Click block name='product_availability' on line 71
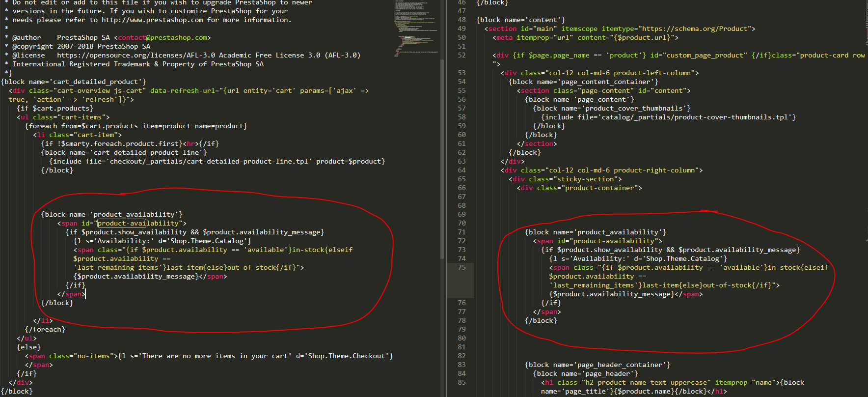Viewport: 868px width, 397px height. point(596,232)
